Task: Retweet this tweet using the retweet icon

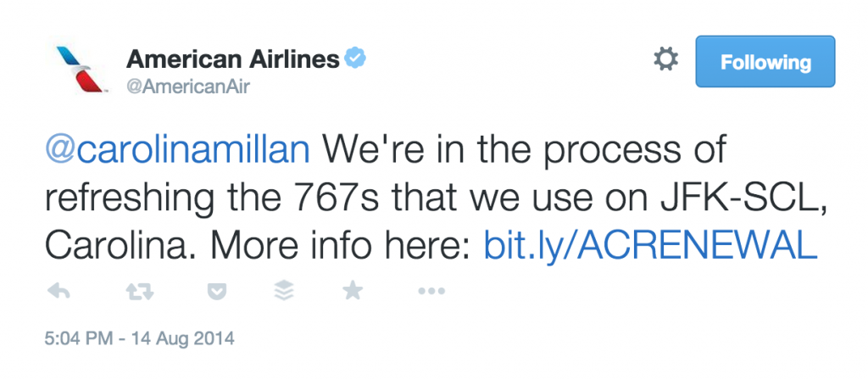Action: [x=138, y=291]
